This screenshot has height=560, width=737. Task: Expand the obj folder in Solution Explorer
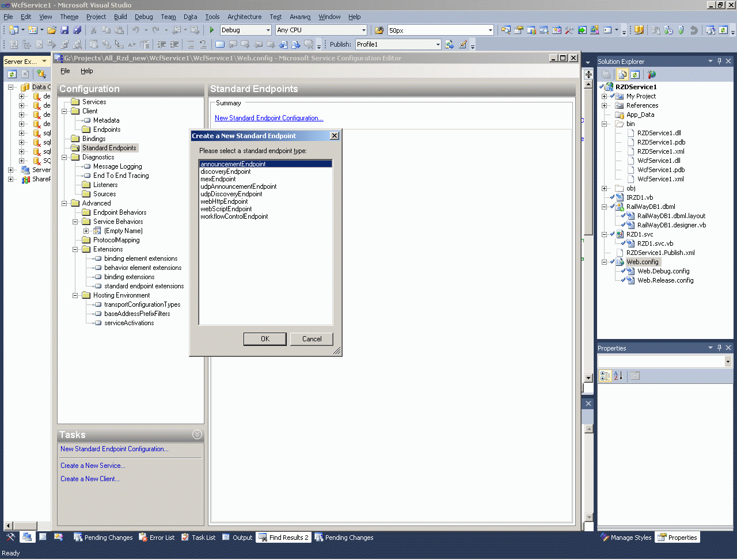point(604,188)
